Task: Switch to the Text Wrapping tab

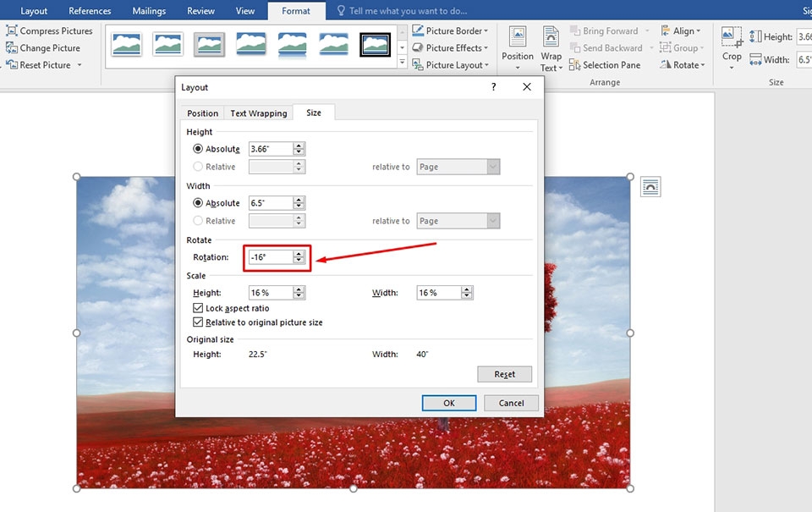Action: click(259, 113)
